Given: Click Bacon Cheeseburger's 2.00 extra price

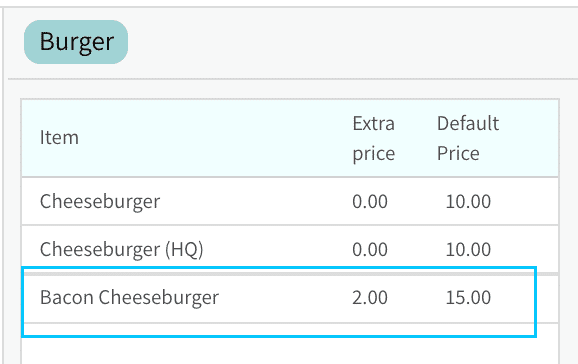Looking at the screenshot, I should pos(370,297).
